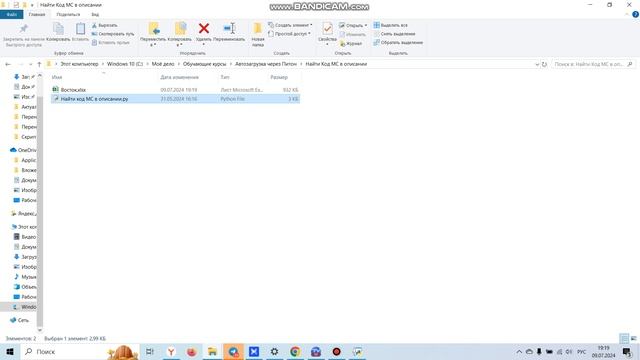Click Этот компьютер in address bar
The height and width of the screenshot is (360, 640).
[79, 64]
